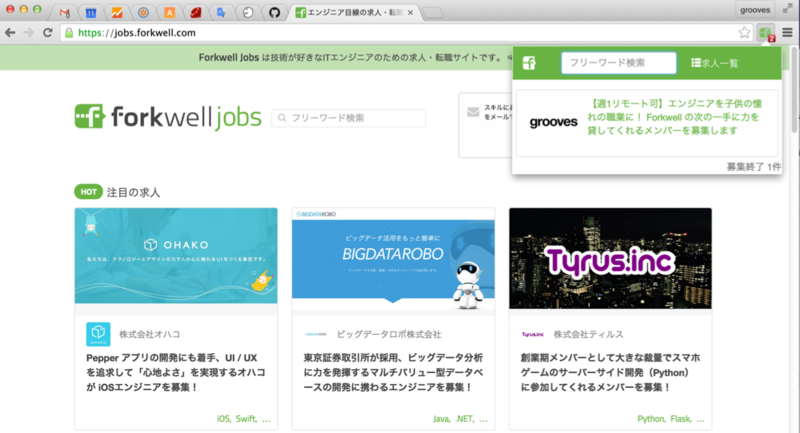Image resolution: width=800 pixels, height=433 pixels.
Task: Click the Swift tag on OHAKO card
Action: click(x=246, y=419)
